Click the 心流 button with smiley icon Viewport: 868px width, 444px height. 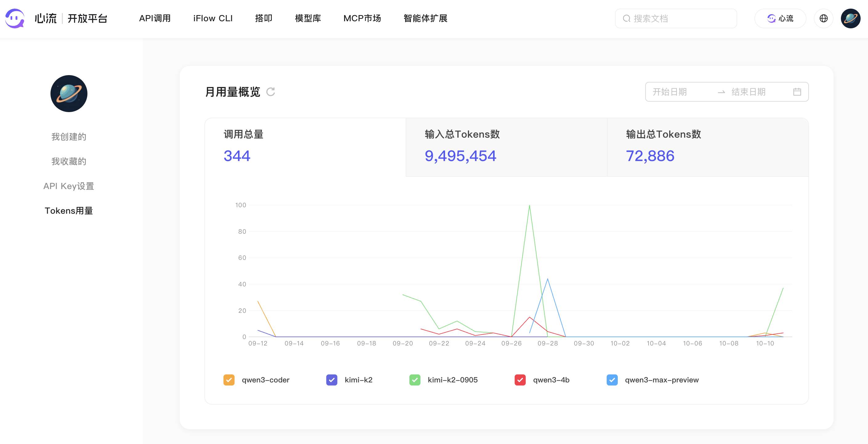point(780,18)
